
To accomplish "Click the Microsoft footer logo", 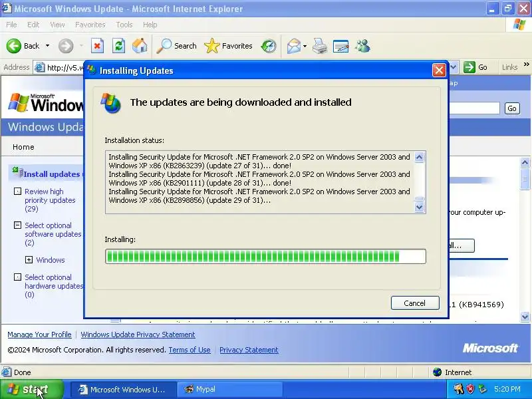I will point(490,348).
